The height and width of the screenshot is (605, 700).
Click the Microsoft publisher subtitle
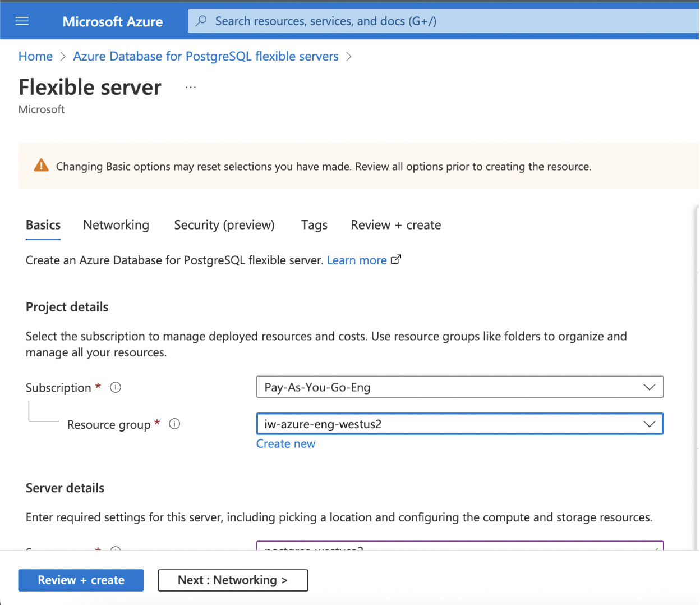[x=42, y=109]
